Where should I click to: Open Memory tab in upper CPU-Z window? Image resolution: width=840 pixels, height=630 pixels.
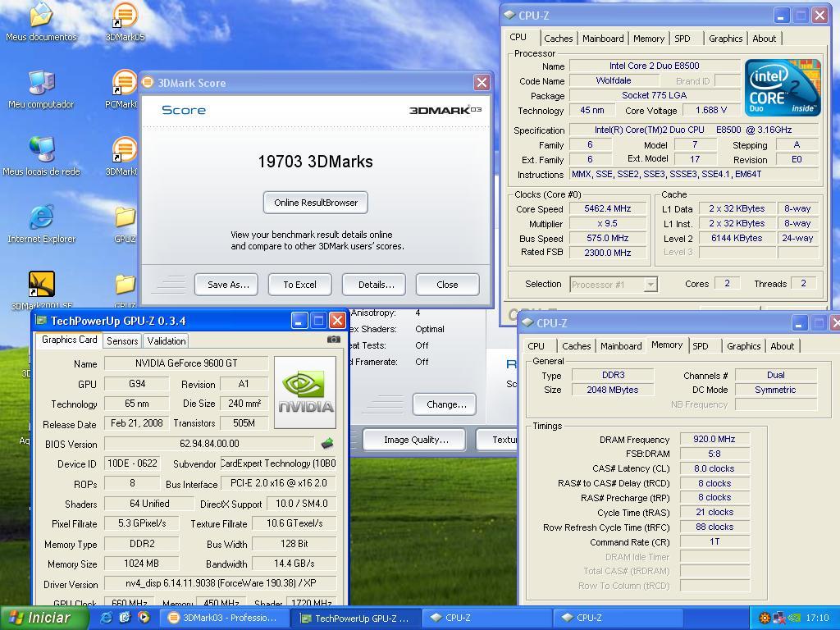coord(649,38)
